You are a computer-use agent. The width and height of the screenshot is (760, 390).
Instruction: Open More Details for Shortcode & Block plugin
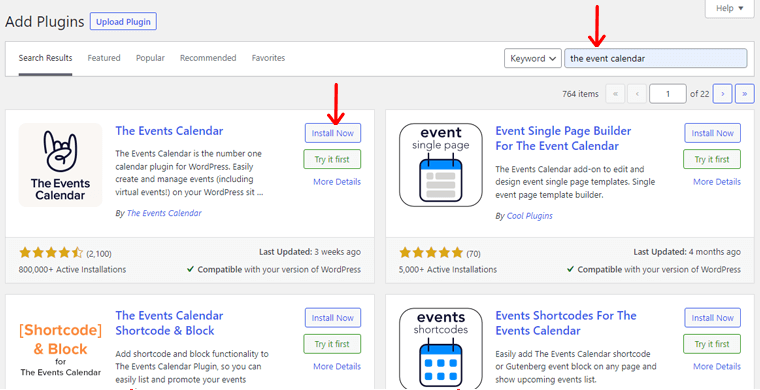(337, 367)
